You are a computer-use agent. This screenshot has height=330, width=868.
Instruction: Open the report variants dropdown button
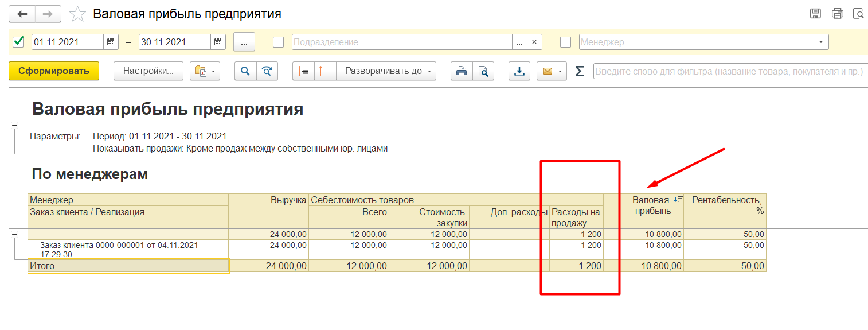coord(205,71)
